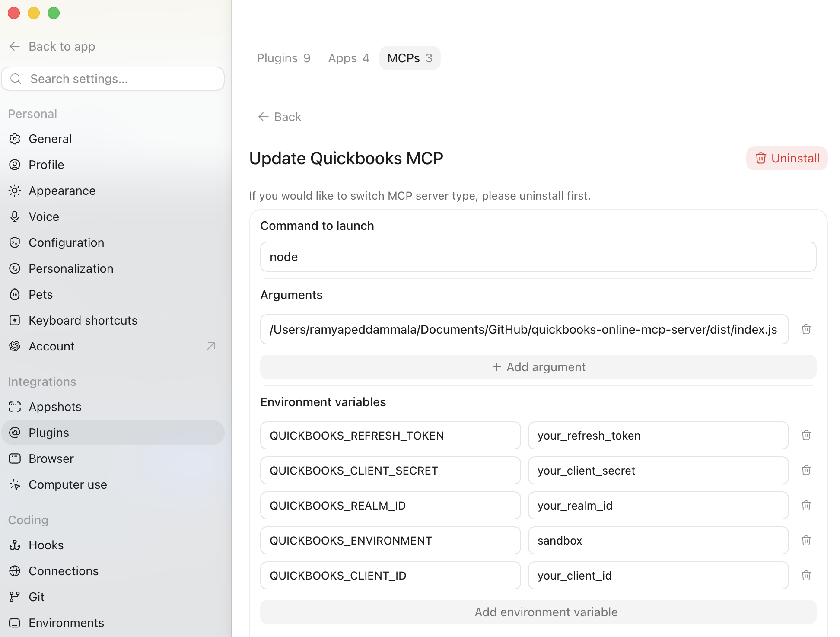Open the General settings page
The height and width of the screenshot is (637, 840).
click(x=113, y=139)
